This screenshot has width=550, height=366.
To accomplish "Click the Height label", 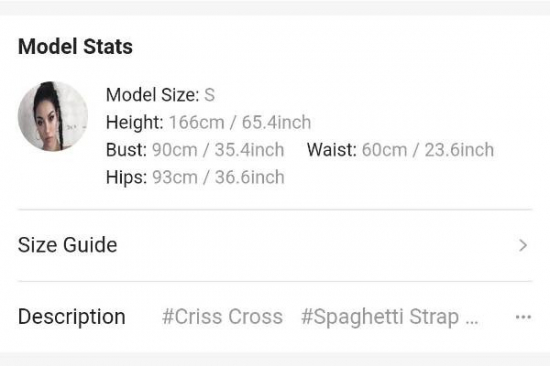I will click(135, 123).
